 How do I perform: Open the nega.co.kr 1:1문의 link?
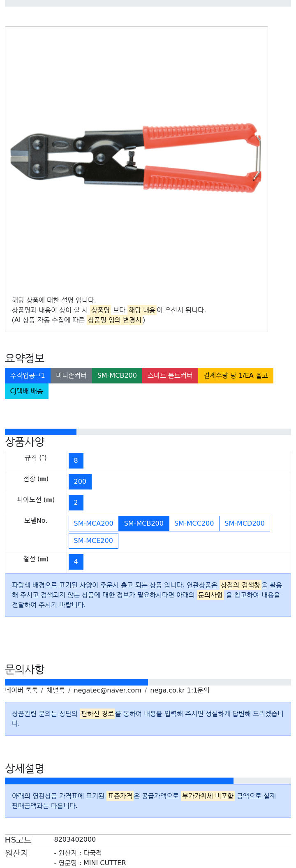(180, 690)
